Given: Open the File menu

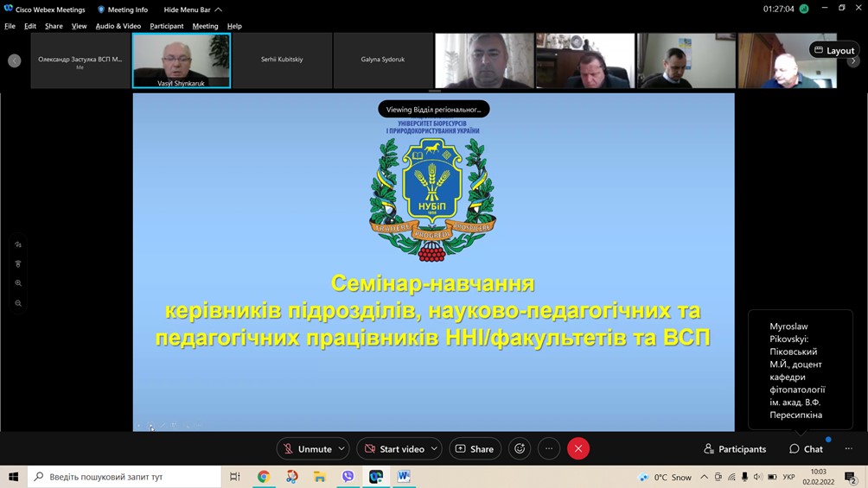Looking at the screenshot, I should click(x=10, y=26).
